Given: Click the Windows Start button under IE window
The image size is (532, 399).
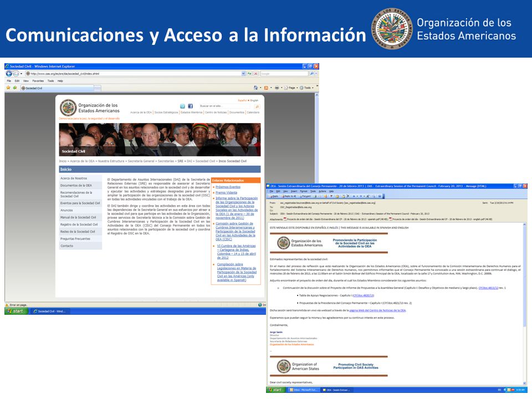Looking at the screenshot, I should coord(16,311).
